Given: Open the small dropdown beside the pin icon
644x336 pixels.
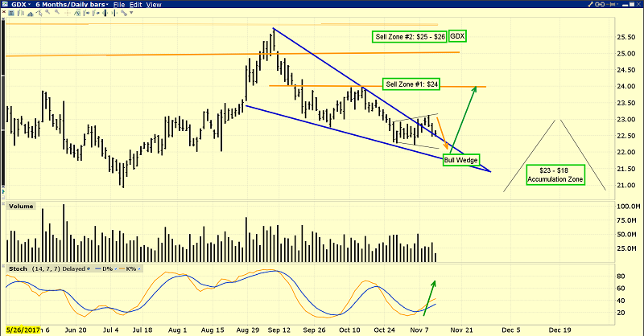Looking at the screenshot, I should pos(617,4).
